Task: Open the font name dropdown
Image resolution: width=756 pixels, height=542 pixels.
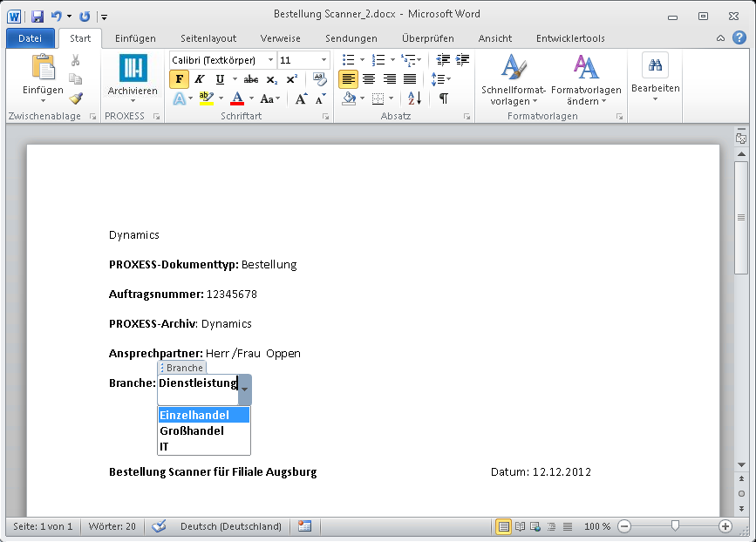Action: [270, 60]
